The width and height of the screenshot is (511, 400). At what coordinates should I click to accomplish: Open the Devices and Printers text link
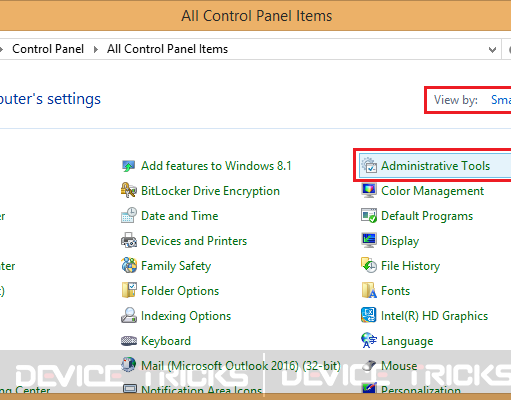tap(194, 241)
